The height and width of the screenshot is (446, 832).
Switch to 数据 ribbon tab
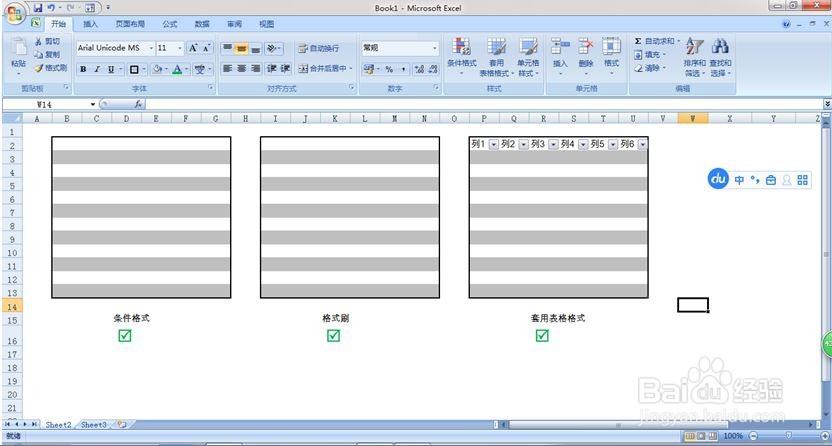(x=202, y=24)
